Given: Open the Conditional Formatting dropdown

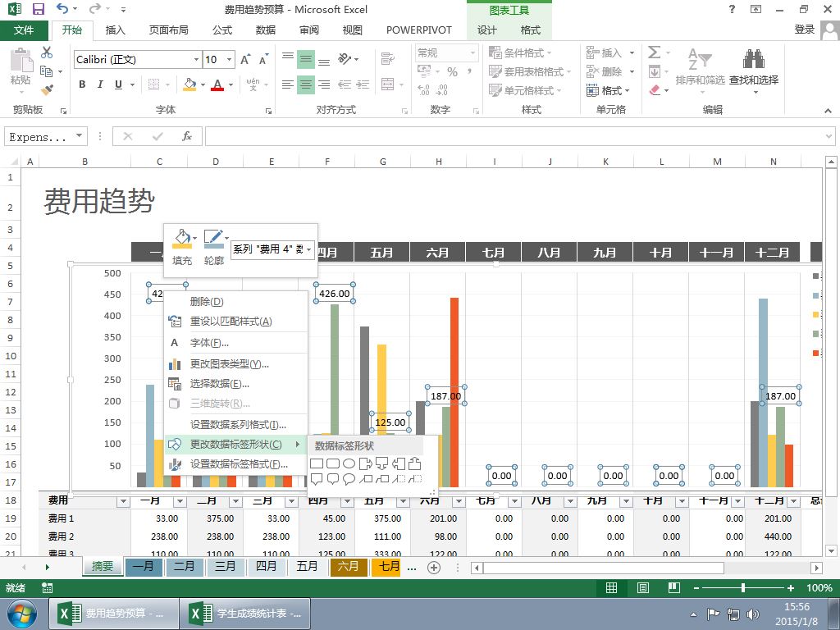Looking at the screenshot, I should click(519, 52).
